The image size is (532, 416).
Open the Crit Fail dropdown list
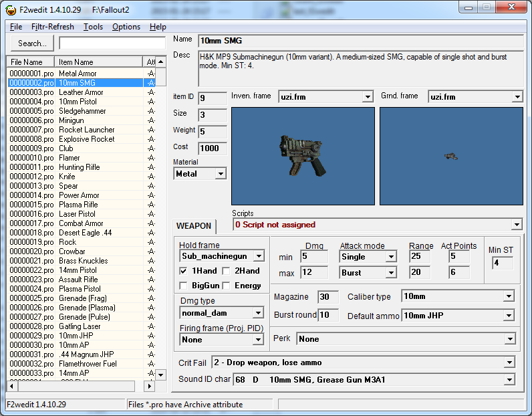pyautogui.click(x=509, y=362)
